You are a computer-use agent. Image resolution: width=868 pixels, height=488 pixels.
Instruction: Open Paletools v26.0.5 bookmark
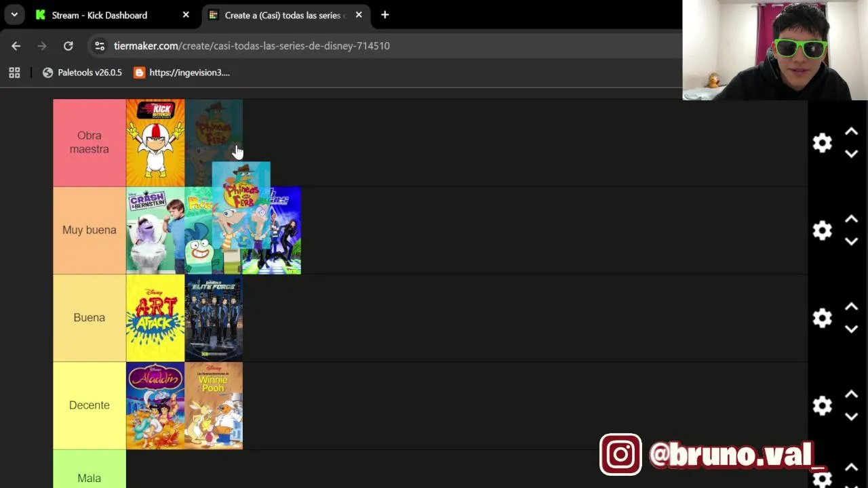[x=82, y=73]
